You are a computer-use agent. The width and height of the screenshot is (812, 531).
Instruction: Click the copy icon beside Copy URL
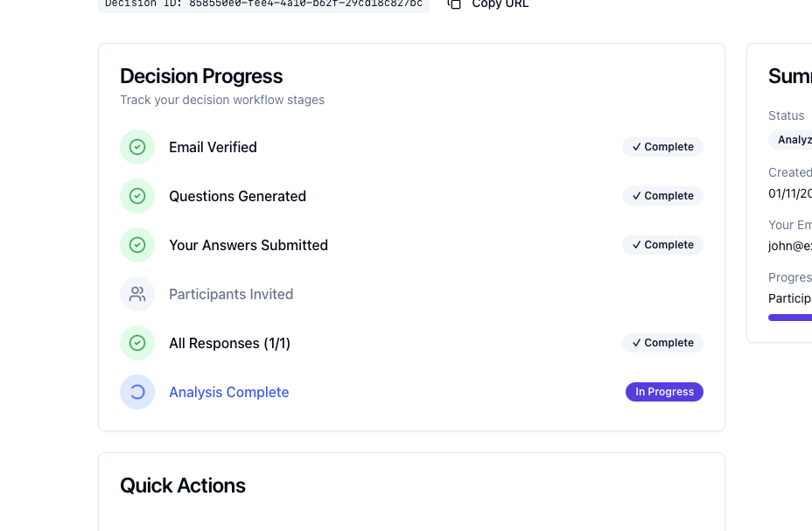click(454, 4)
